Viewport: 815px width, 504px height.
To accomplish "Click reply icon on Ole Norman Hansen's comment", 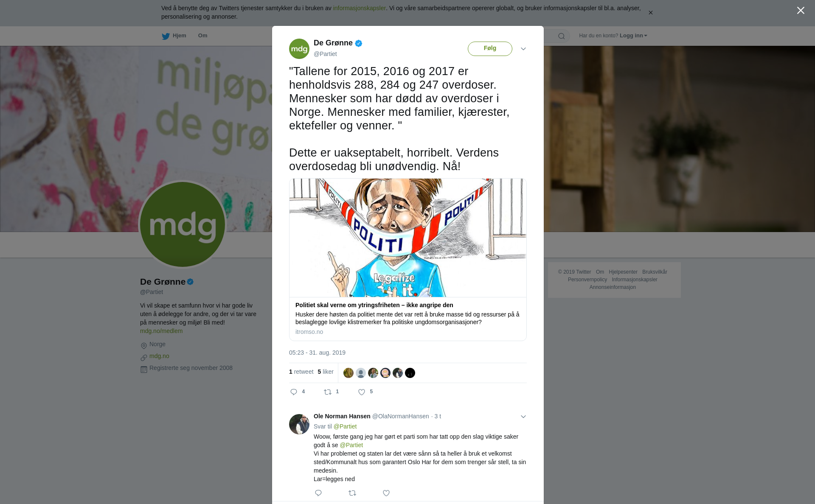I will [318, 493].
